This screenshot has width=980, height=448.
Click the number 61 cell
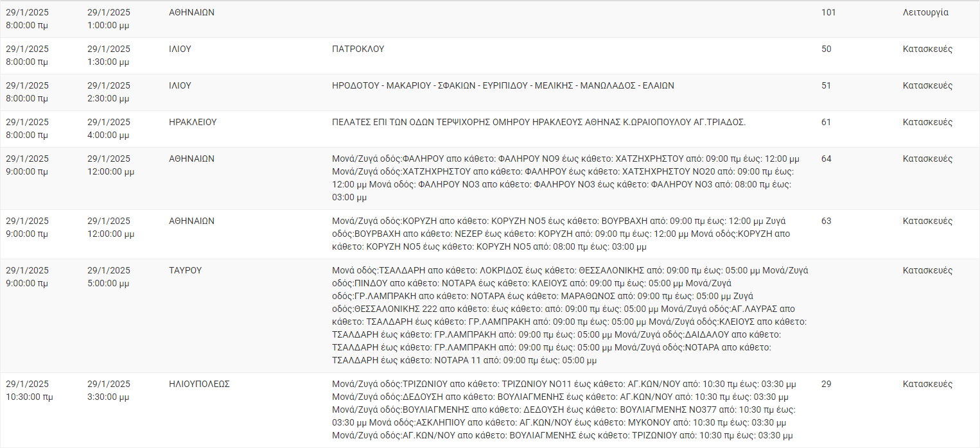coord(826,122)
